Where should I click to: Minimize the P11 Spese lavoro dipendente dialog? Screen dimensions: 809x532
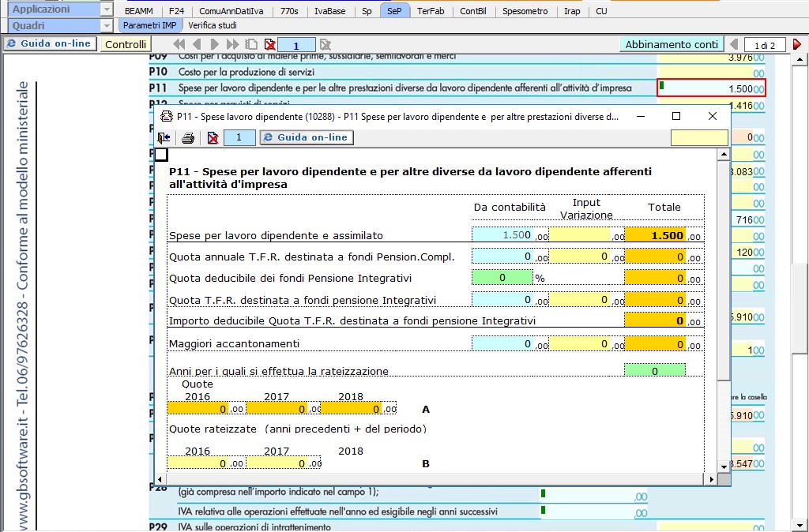[x=641, y=117]
